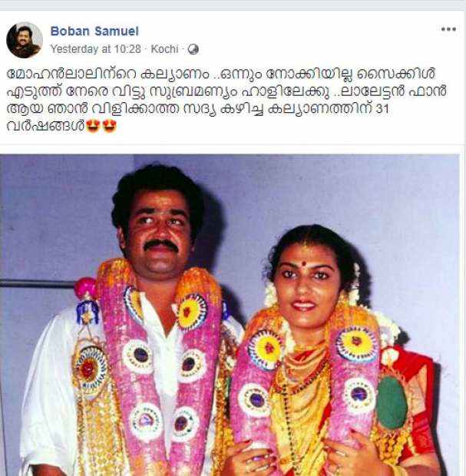Click the yellow rosette on the man's garland

[190, 312]
